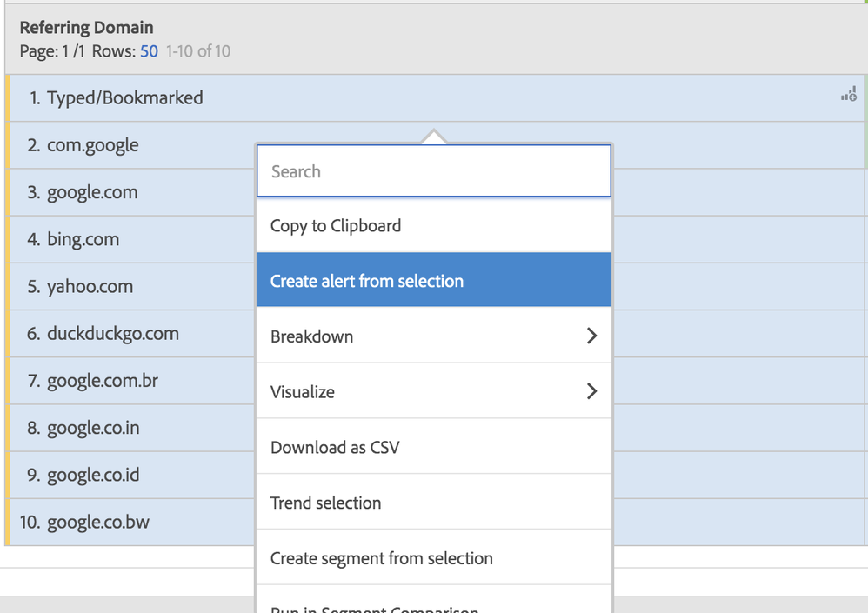Image resolution: width=868 pixels, height=613 pixels.
Task: Select the google.co.bw row
Action: (x=97, y=523)
